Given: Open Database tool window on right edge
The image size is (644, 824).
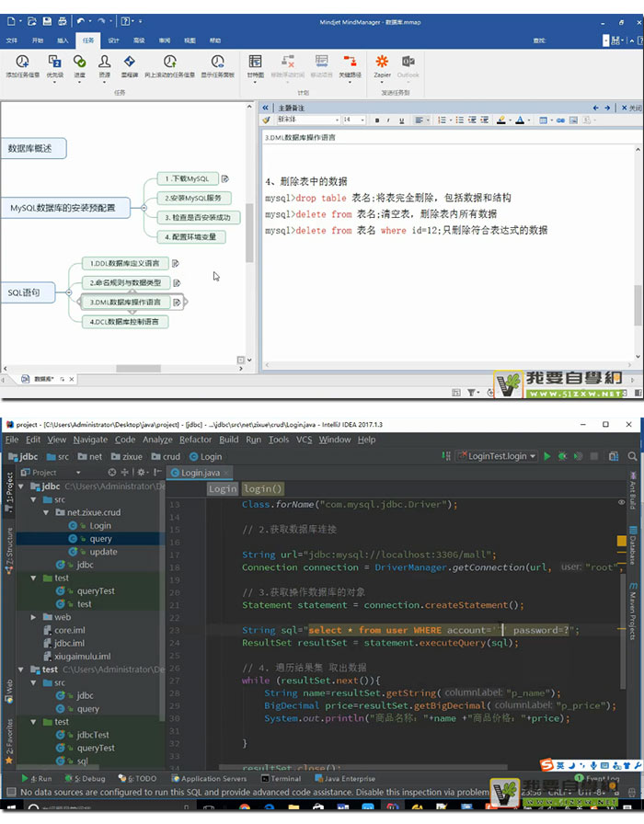Looking at the screenshot, I should (634, 545).
